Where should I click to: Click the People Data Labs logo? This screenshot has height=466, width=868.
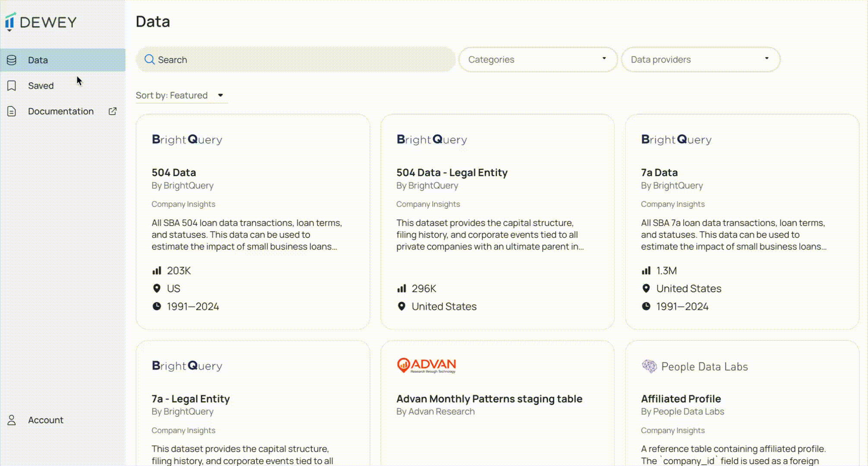(x=694, y=366)
